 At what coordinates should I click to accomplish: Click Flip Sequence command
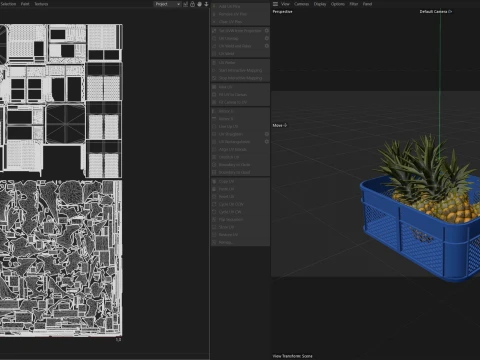(240, 220)
